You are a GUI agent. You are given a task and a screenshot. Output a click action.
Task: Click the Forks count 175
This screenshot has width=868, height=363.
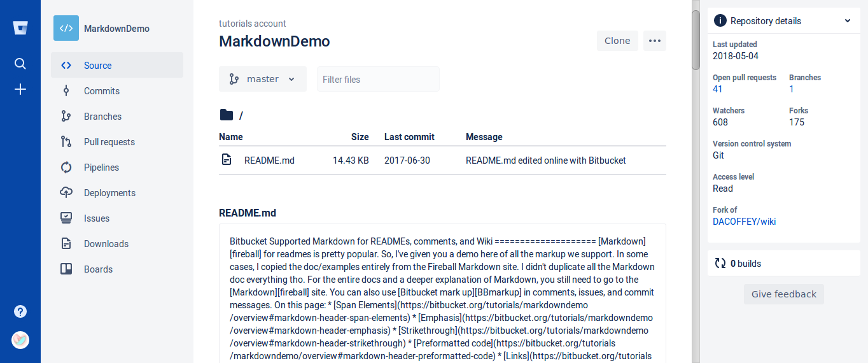click(x=797, y=122)
